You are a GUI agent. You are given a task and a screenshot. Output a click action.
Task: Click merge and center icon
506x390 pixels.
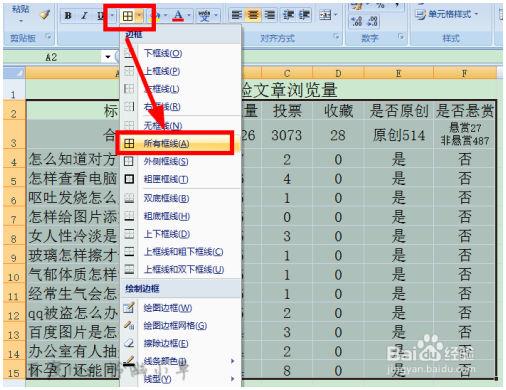tap(325, 15)
